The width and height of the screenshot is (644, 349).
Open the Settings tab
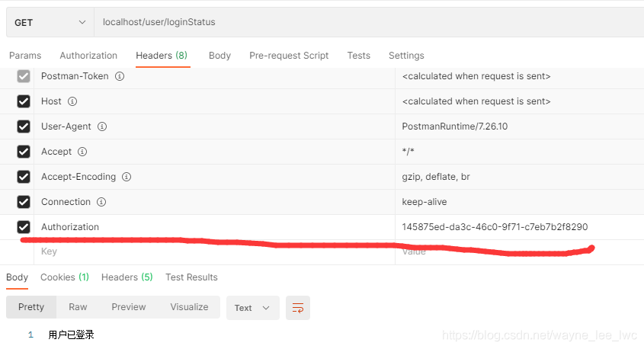coord(406,56)
